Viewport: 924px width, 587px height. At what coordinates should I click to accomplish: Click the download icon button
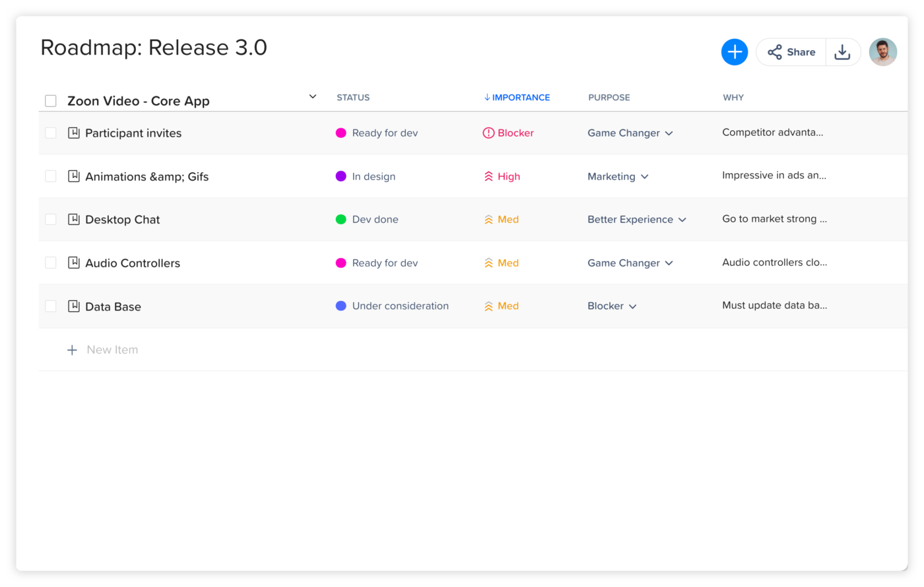click(842, 52)
